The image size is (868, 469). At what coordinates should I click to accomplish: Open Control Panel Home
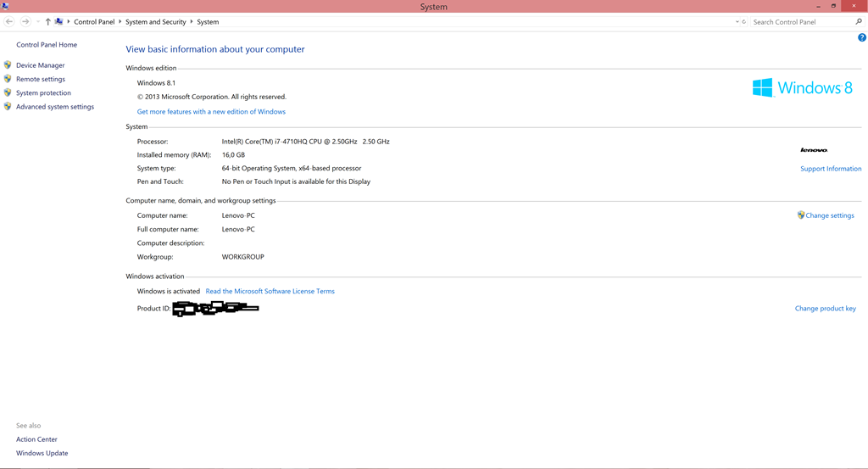pyautogui.click(x=47, y=45)
